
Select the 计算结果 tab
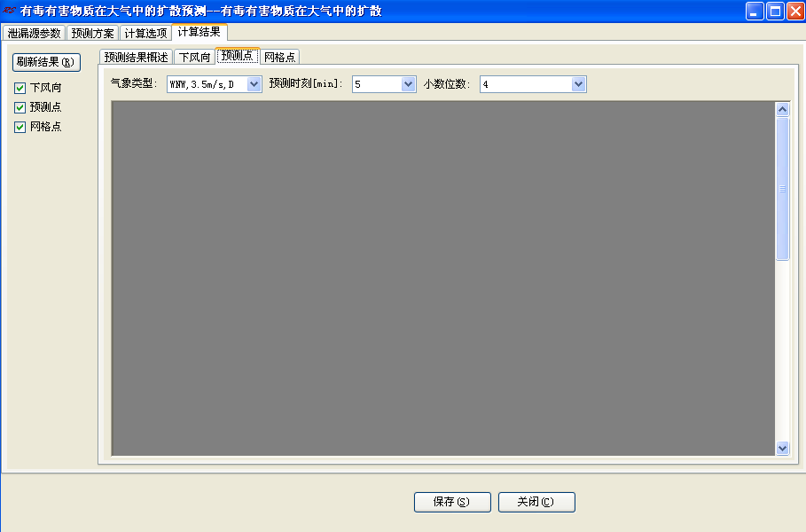pyautogui.click(x=199, y=32)
